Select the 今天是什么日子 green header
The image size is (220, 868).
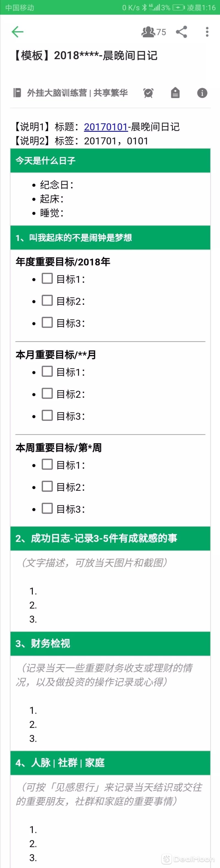110,160
